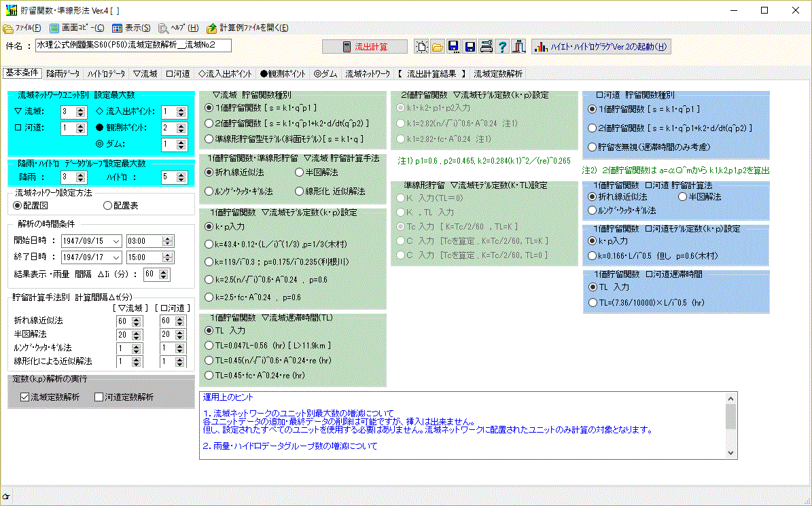Open printer settings via the printer icon

click(485, 46)
